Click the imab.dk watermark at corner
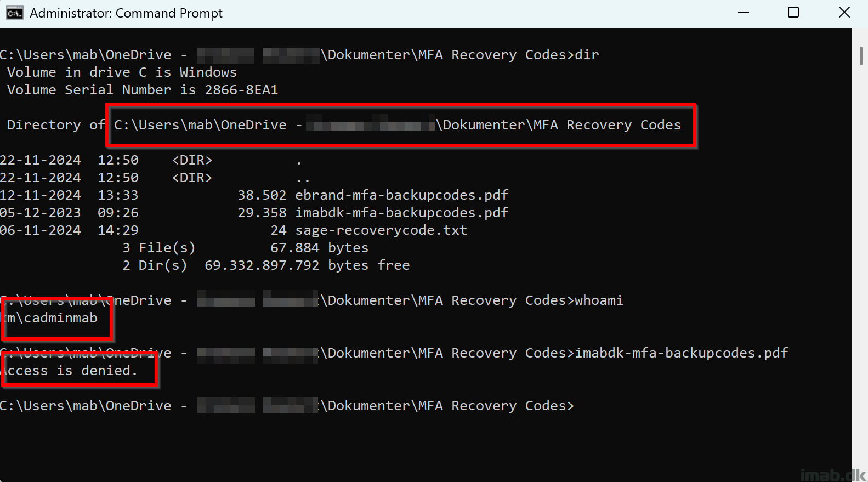The height and width of the screenshot is (482, 868). [833, 475]
